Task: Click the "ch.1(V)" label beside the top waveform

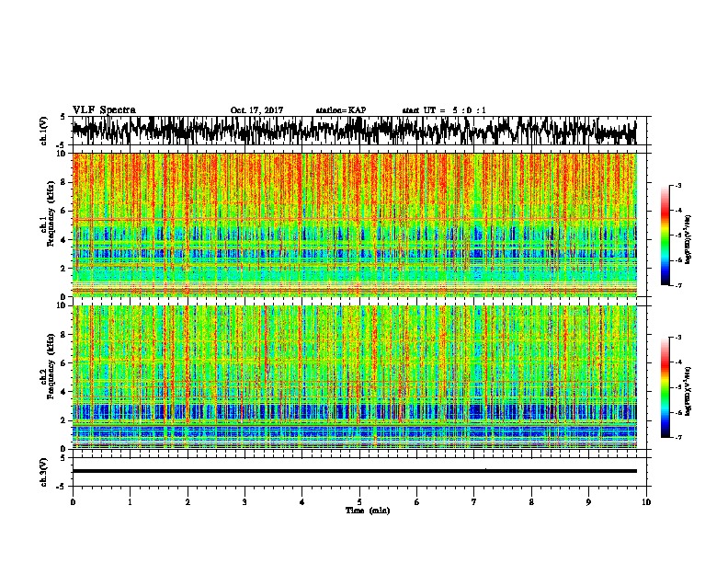Action: (44, 131)
